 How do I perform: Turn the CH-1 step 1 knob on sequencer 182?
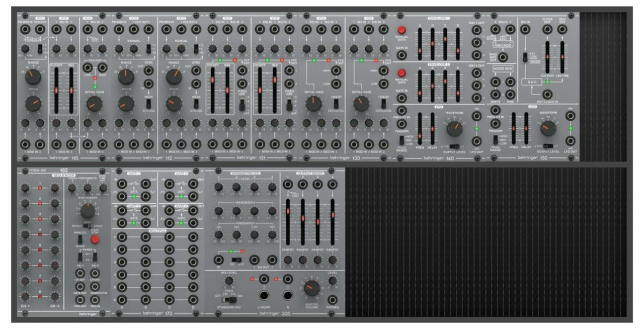coord(25,188)
